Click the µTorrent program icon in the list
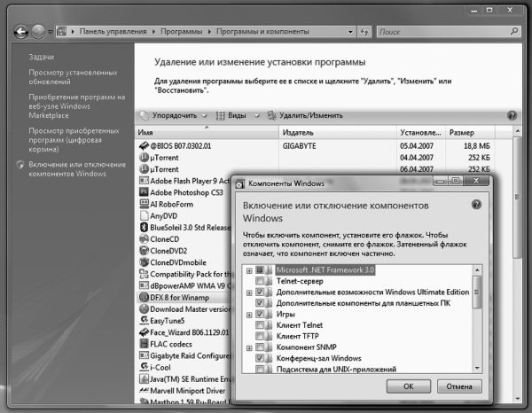532x413 pixels. [144, 157]
